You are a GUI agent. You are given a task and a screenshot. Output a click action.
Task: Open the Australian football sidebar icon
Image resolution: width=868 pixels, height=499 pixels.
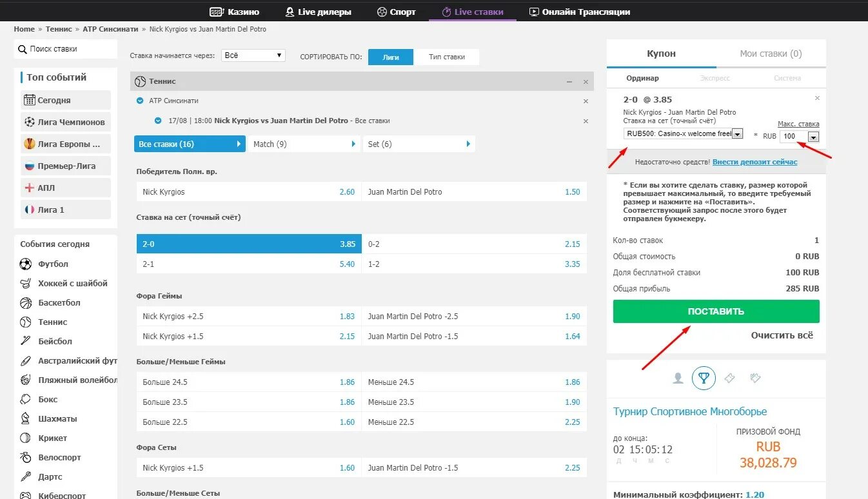(26, 360)
